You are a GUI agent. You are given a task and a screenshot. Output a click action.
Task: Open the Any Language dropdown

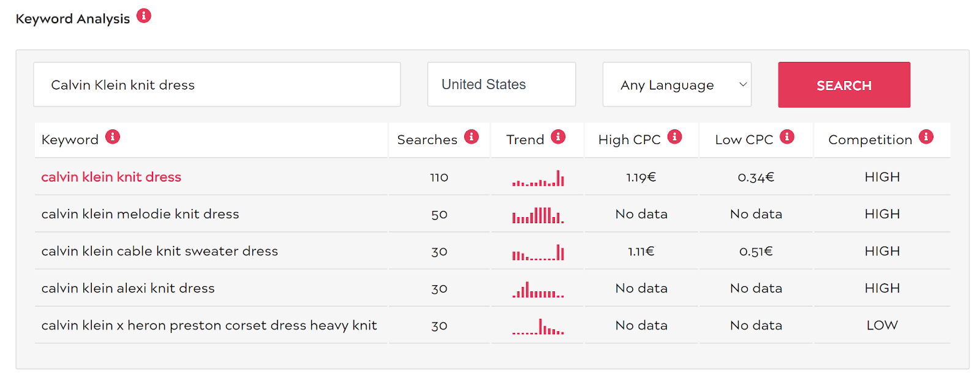point(677,85)
